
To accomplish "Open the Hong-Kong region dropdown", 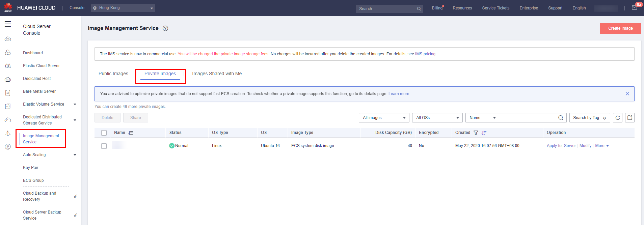I will pos(123,8).
